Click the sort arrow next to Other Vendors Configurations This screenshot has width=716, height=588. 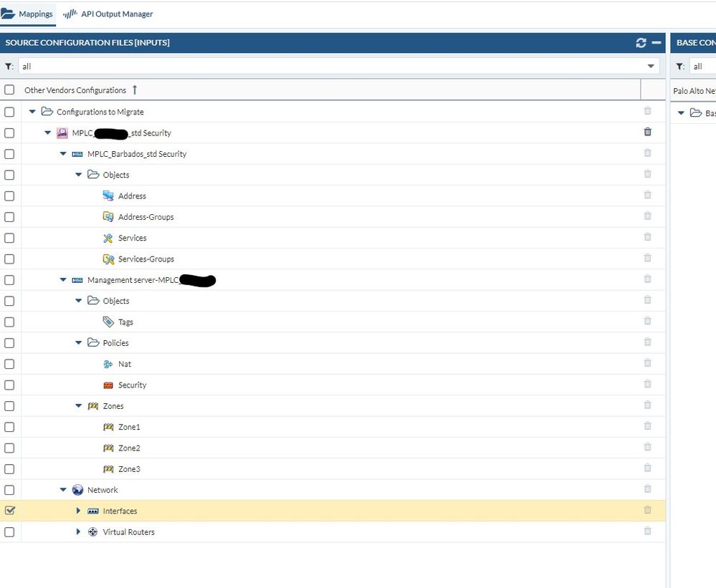(x=135, y=90)
